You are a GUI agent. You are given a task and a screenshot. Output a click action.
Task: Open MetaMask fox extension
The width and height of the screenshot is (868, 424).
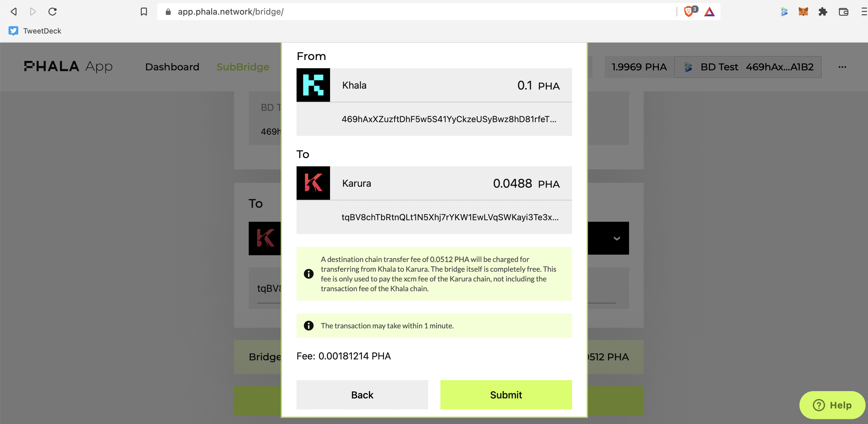803,12
